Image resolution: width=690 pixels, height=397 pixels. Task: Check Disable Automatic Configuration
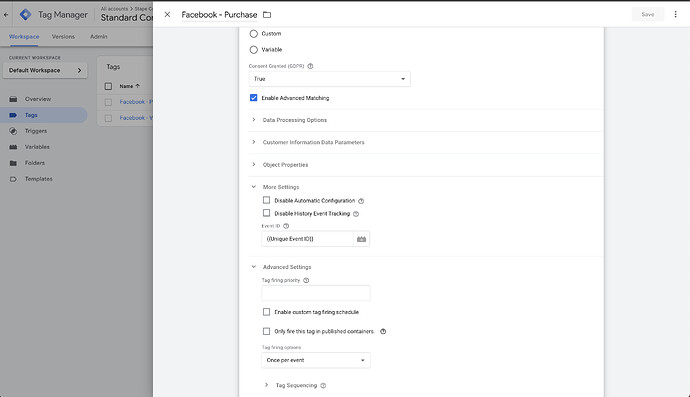tap(266, 200)
